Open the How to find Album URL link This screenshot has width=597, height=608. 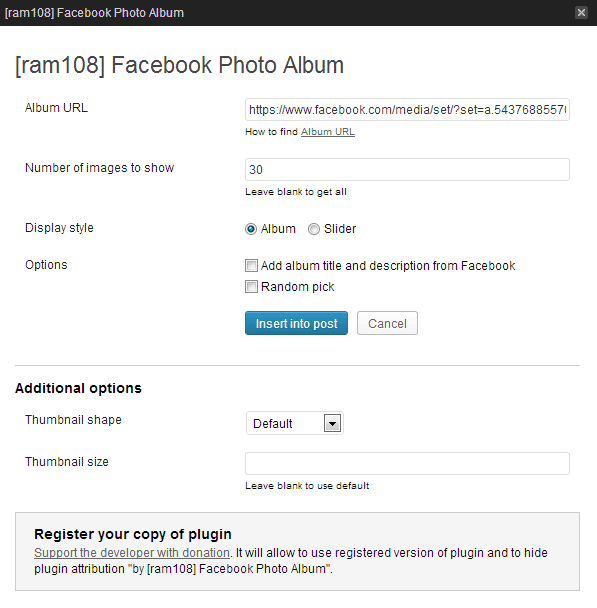coord(328,132)
